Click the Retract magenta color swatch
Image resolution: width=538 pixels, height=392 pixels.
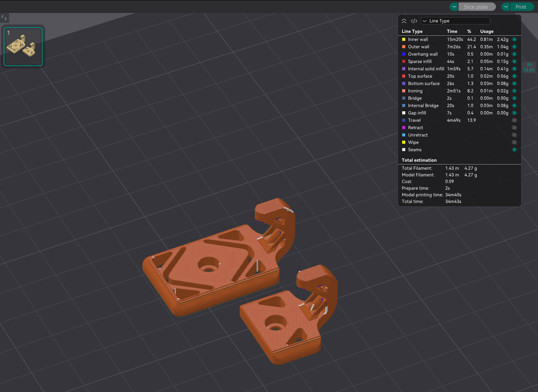pos(404,128)
